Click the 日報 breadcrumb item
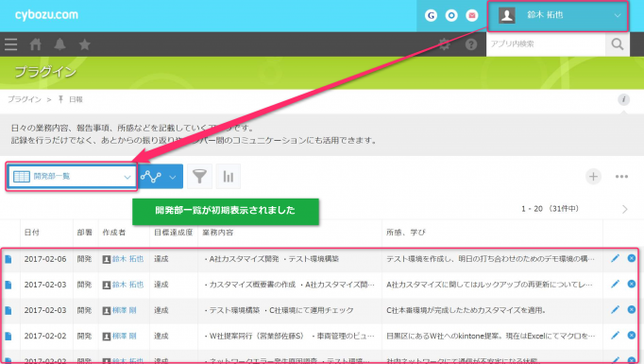Screen dimensions: 644x364 (x=76, y=99)
